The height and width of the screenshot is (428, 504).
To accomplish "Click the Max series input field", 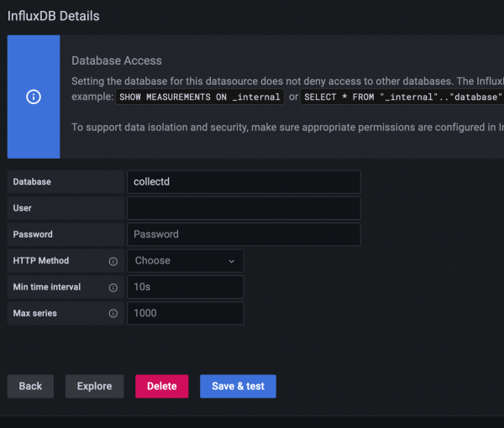I will tap(185, 314).
